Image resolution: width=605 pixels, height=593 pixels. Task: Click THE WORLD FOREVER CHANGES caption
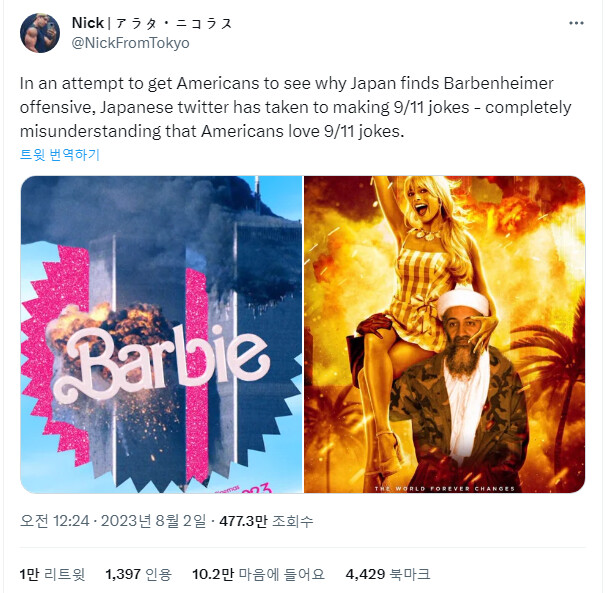pos(444,488)
